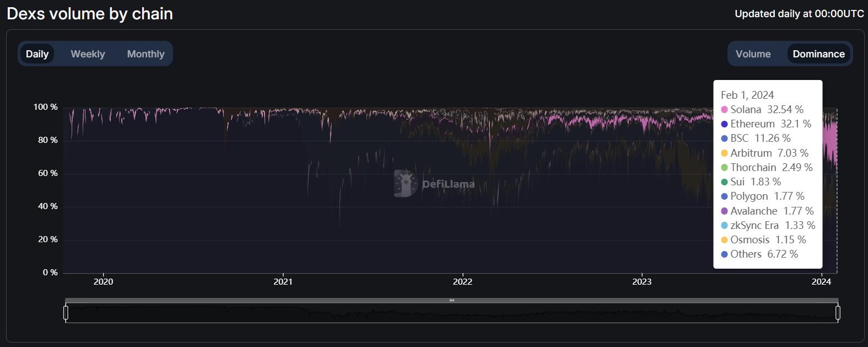Viewport: 868px width, 347px height.
Task: Select the Dominance chart mode
Action: 818,54
